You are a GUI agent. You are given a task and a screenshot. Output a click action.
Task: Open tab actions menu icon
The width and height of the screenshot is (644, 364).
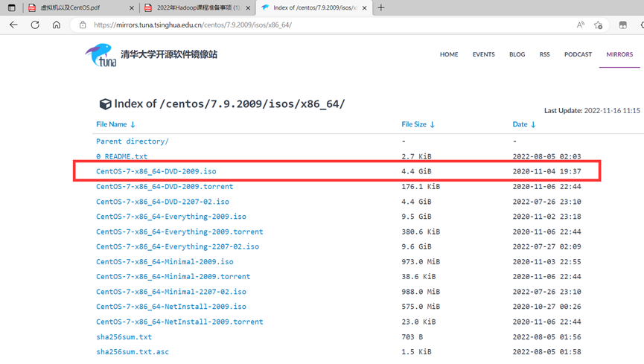[x=11, y=7]
